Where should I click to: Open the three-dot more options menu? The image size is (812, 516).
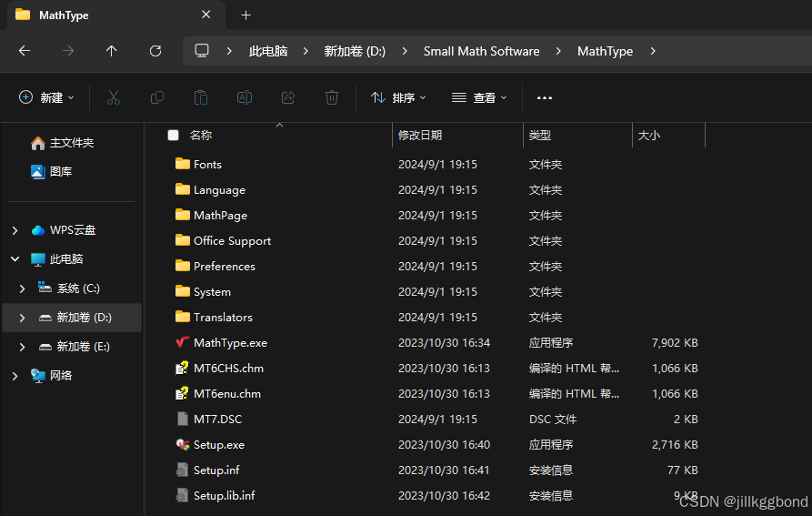click(545, 98)
